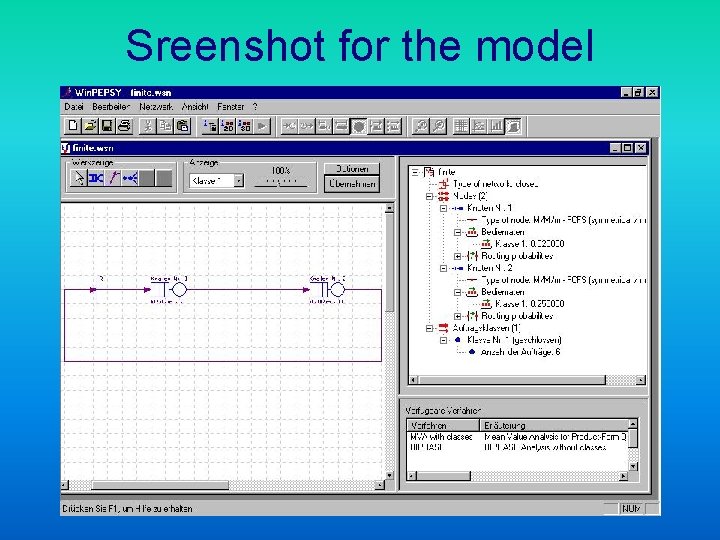Open the Bearbeiten menu
720x540 pixels.
click(x=111, y=107)
